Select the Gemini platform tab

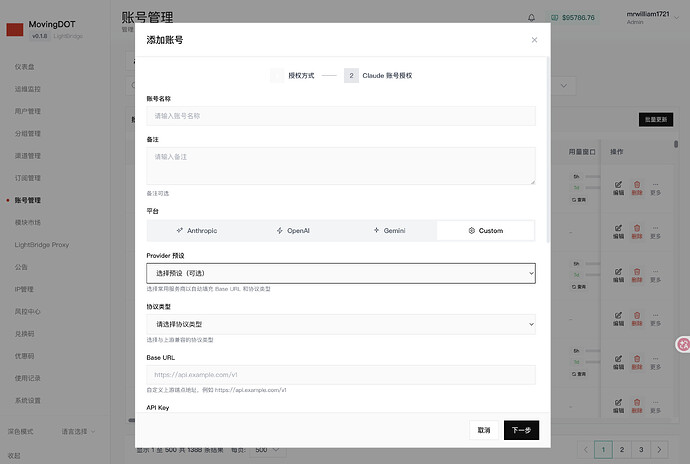pyautogui.click(x=389, y=231)
